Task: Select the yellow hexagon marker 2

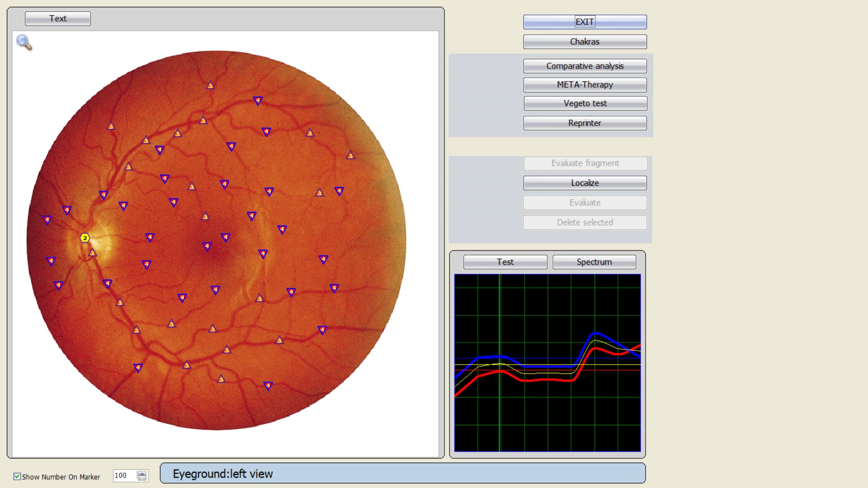Action: click(85, 238)
